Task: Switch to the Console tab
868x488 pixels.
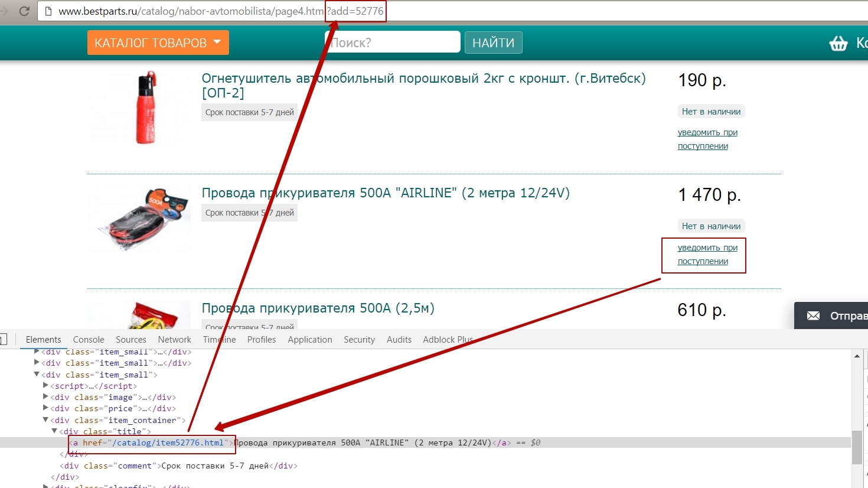Action: [x=89, y=340]
